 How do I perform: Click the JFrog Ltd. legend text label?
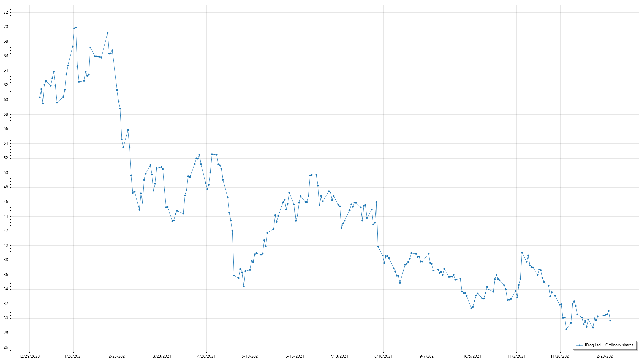pos(608,345)
